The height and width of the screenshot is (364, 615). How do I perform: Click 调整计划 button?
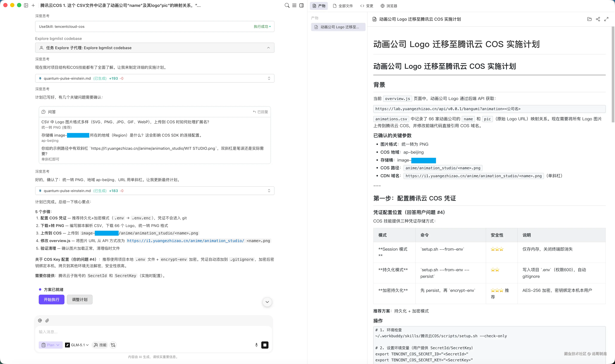[x=80, y=299]
